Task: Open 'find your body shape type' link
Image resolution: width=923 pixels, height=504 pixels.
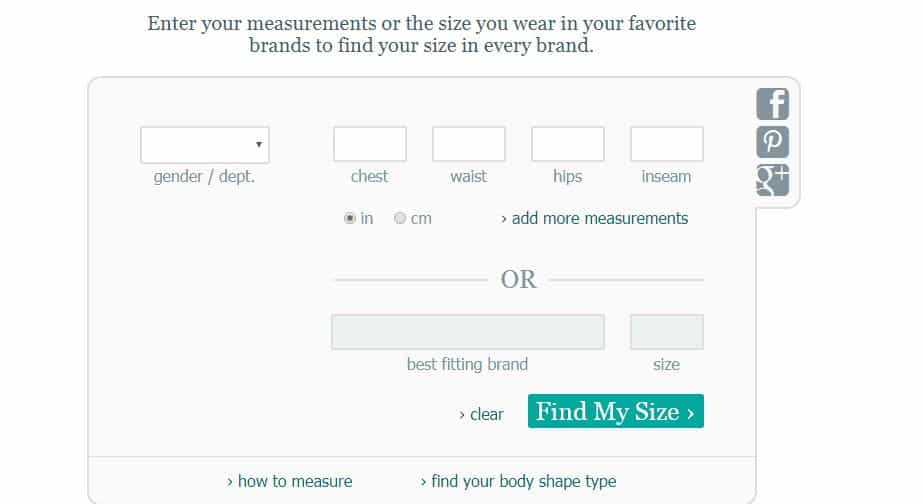Action: [519, 482]
